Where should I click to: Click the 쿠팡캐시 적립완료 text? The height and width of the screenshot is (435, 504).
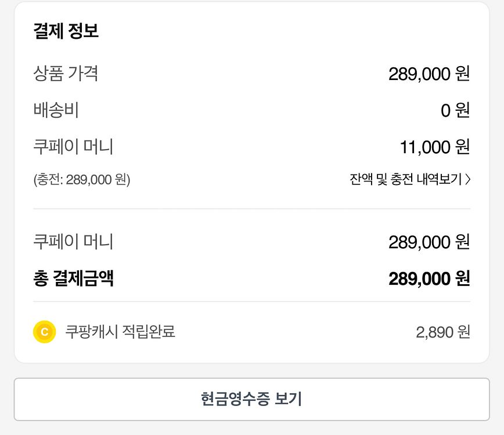coord(120,332)
